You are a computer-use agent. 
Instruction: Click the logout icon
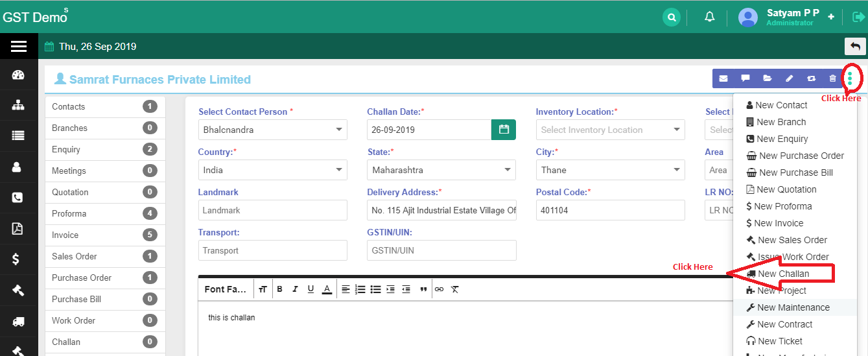[859, 17]
